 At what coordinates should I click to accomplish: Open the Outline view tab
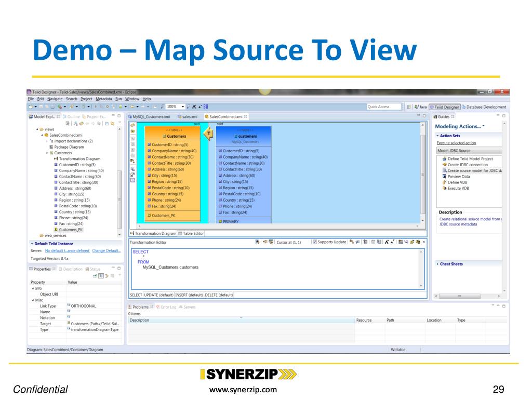tap(71, 117)
